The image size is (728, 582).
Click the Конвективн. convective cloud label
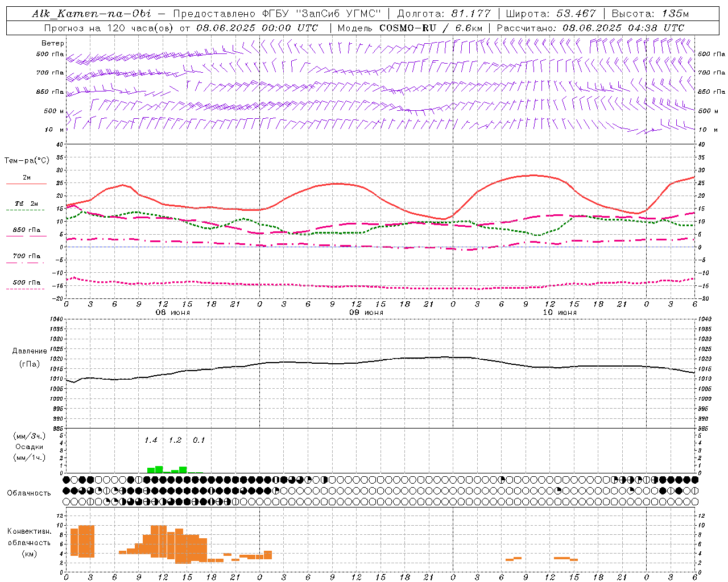tap(30, 531)
